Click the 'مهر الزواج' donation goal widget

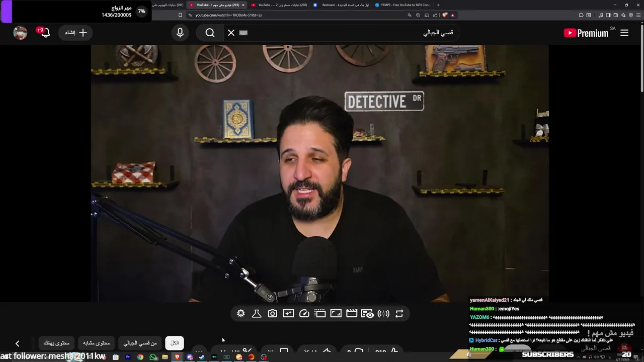[x=75, y=12]
